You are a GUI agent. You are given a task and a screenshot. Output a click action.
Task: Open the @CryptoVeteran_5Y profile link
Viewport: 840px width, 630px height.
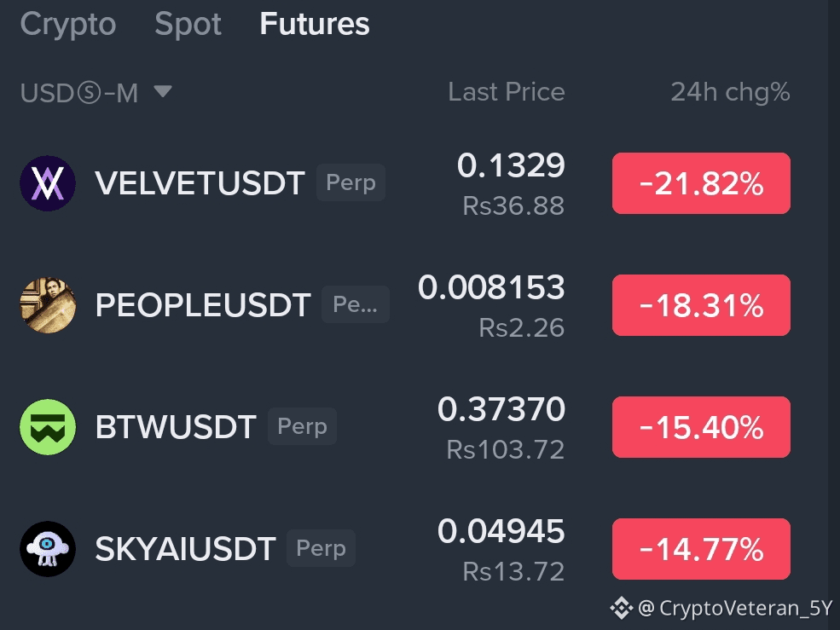click(x=735, y=608)
